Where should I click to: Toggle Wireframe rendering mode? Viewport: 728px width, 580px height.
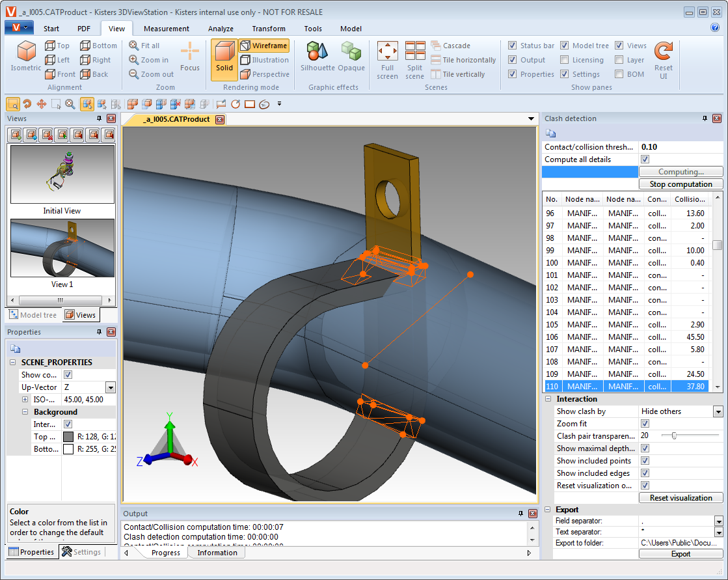263,46
